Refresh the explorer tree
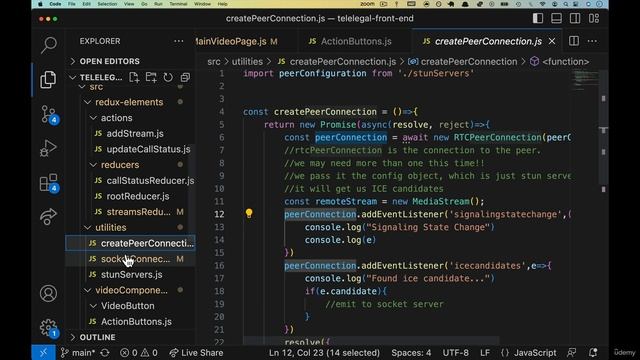 168,77
